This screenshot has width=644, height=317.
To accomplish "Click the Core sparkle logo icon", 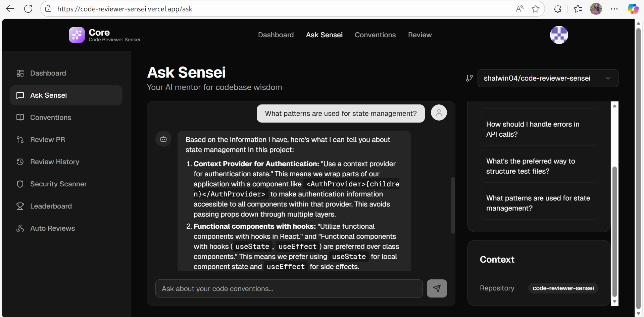I will [x=77, y=35].
